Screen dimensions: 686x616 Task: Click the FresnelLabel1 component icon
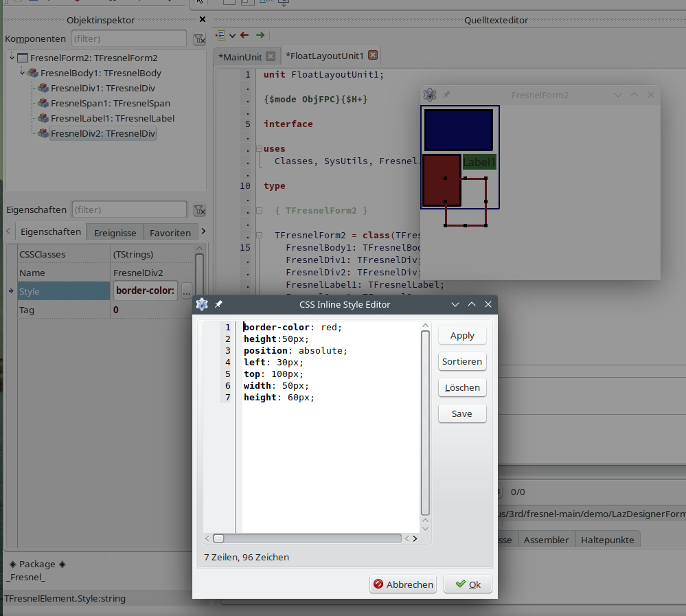pos(43,118)
